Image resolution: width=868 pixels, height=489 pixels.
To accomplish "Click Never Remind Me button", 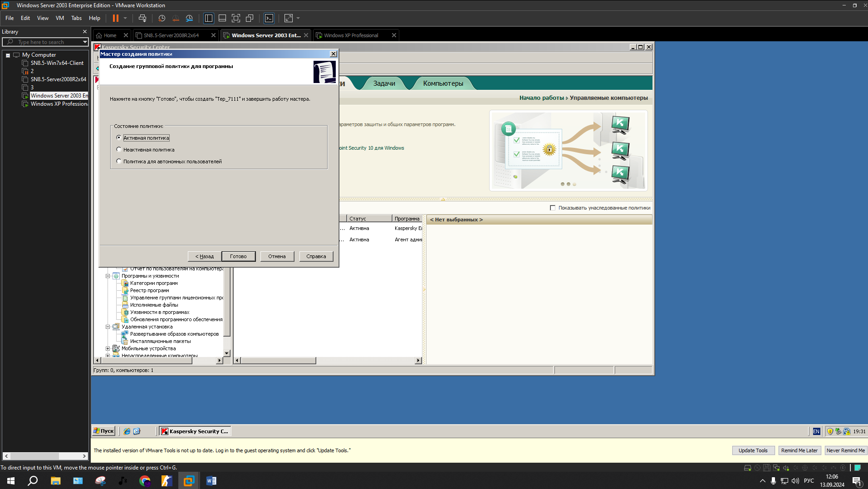I will 845,450.
